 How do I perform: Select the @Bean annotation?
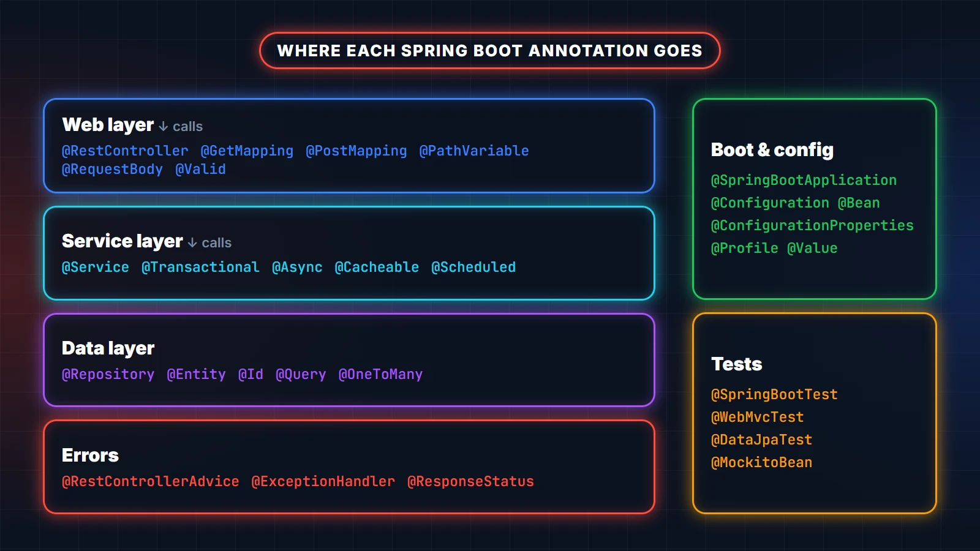(x=859, y=203)
